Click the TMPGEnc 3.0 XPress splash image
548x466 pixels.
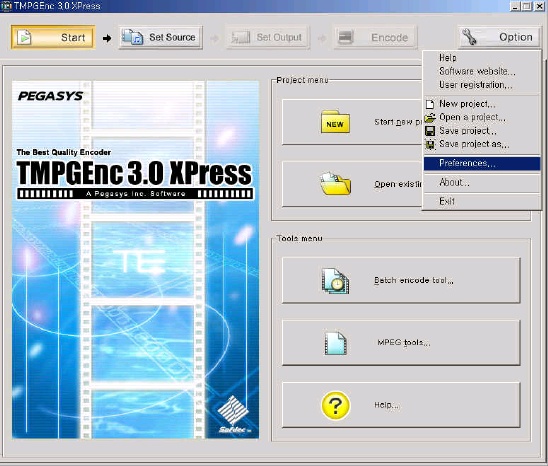[136, 260]
